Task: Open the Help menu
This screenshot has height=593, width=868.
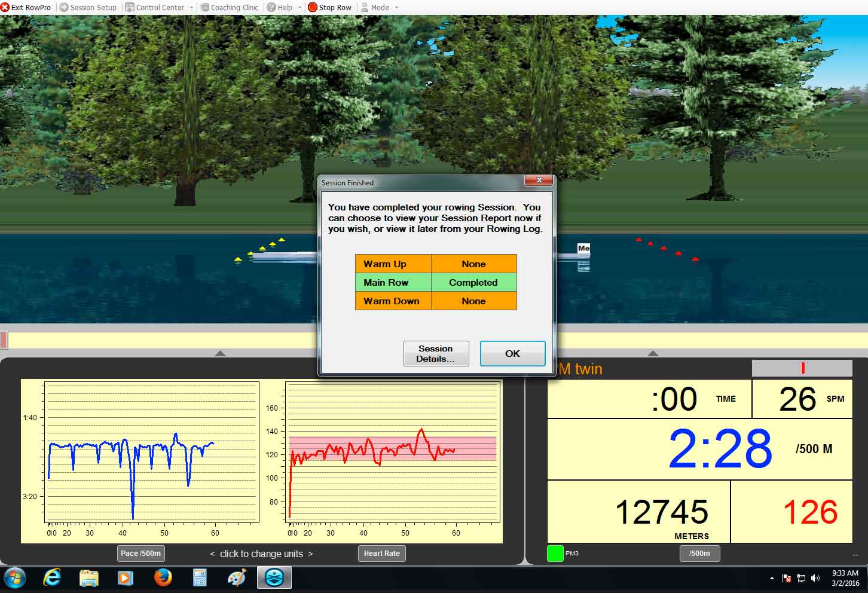Action: coord(280,7)
